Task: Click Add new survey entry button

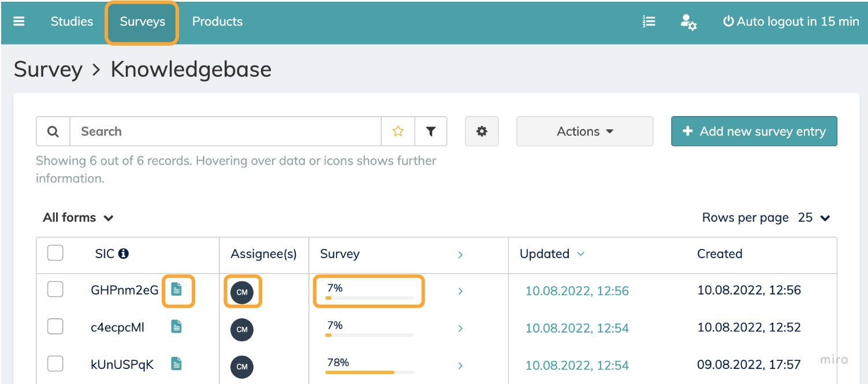Action: 754,132
